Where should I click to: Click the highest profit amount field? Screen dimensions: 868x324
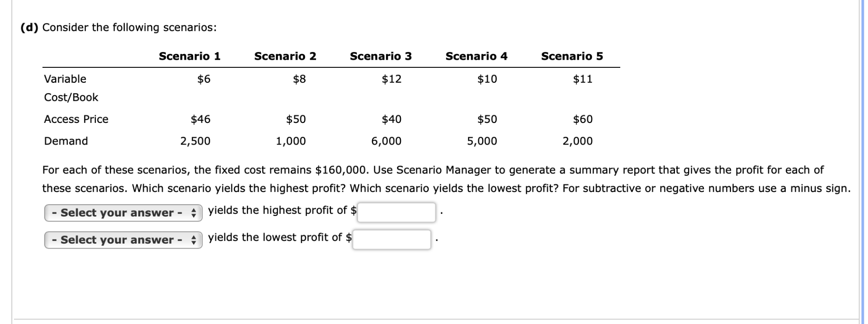(396, 212)
